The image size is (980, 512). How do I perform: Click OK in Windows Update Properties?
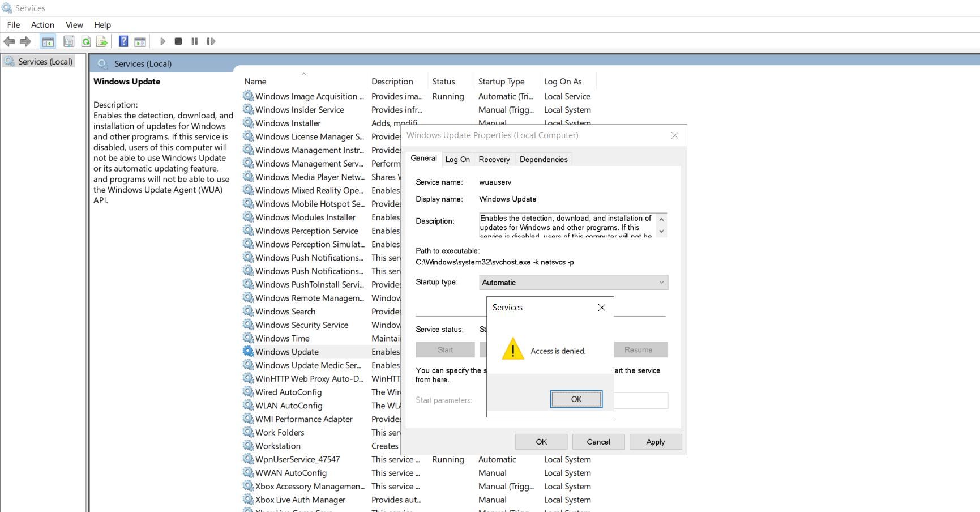click(541, 442)
